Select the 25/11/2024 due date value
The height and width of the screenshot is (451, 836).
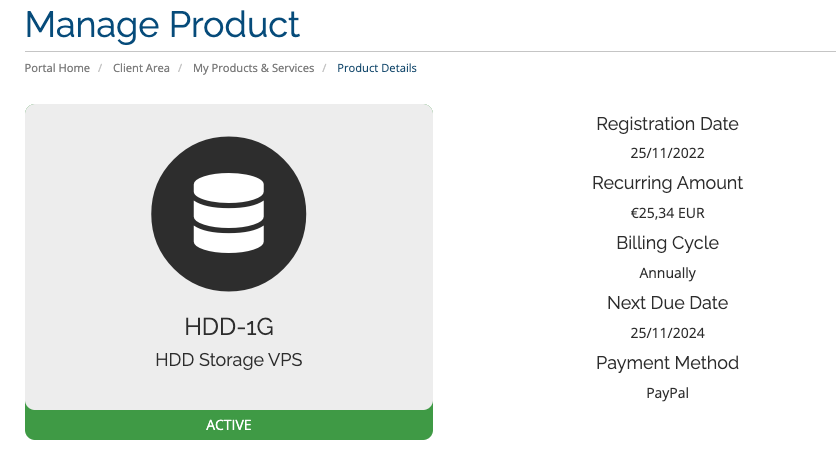point(667,333)
